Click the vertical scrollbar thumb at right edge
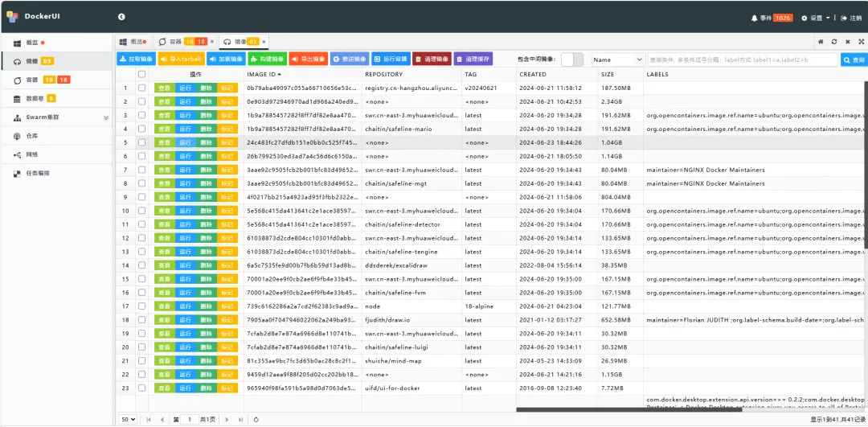 (866, 164)
